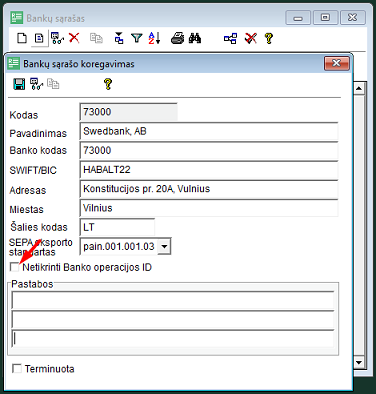
Task: Toggle the Terminuota checkbox
Action: [x=17, y=368]
